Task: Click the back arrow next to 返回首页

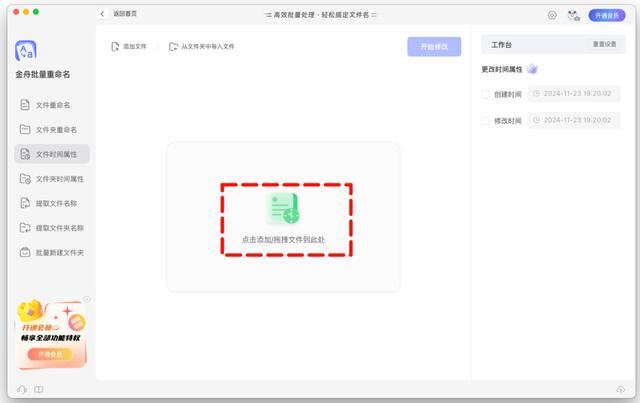Action: click(103, 15)
